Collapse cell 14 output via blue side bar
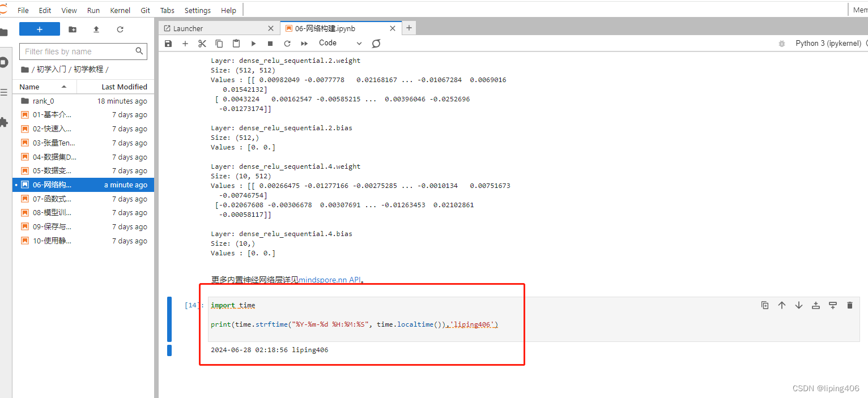Screen dimensions: 868x398 [169, 350]
